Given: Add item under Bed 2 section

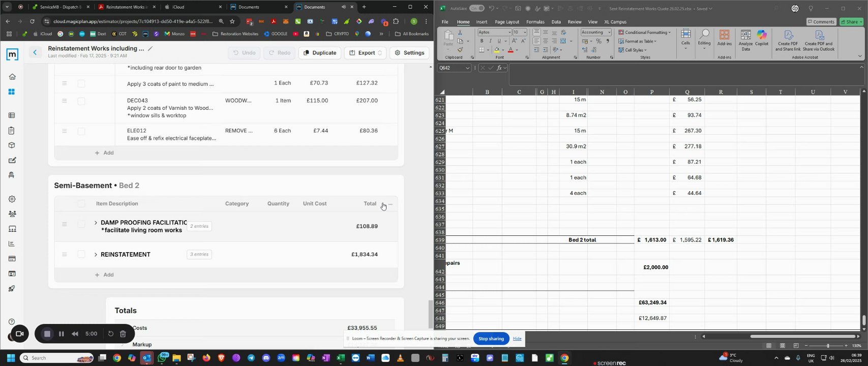Looking at the screenshot, I should [x=104, y=274].
